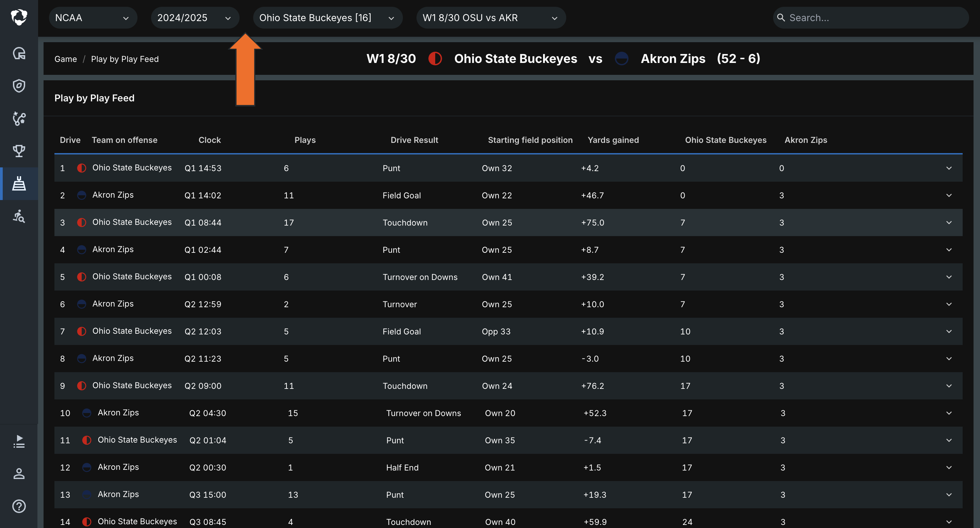Click the help question mark icon
Image resolution: width=980 pixels, height=528 pixels.
pos(19,506)
